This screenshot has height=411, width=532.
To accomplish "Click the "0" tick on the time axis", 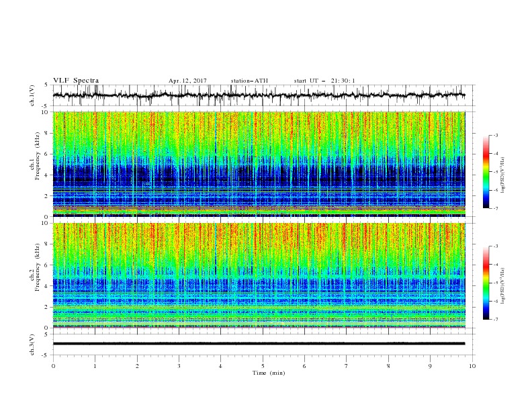I will [53, 366].
